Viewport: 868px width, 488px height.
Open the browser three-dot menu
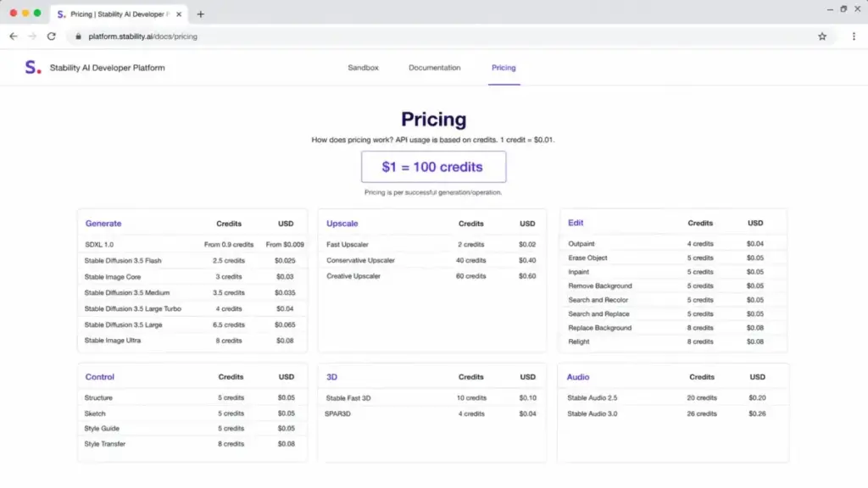854,36
